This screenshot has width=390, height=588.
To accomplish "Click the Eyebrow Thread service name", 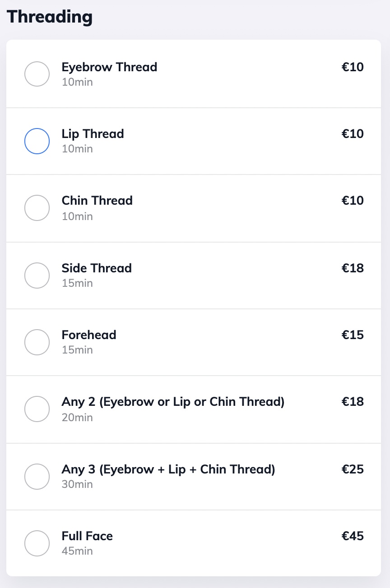I will coord(109,67).
